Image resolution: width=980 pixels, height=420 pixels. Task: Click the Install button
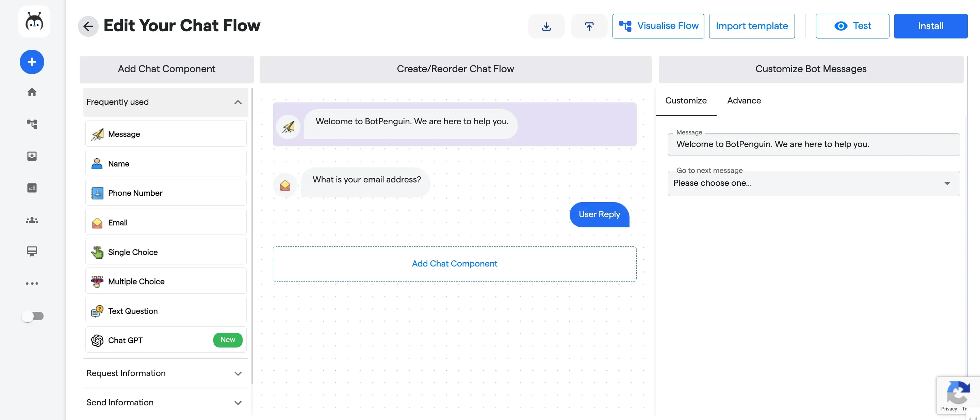pyautogui.click(x=931, y=26)
